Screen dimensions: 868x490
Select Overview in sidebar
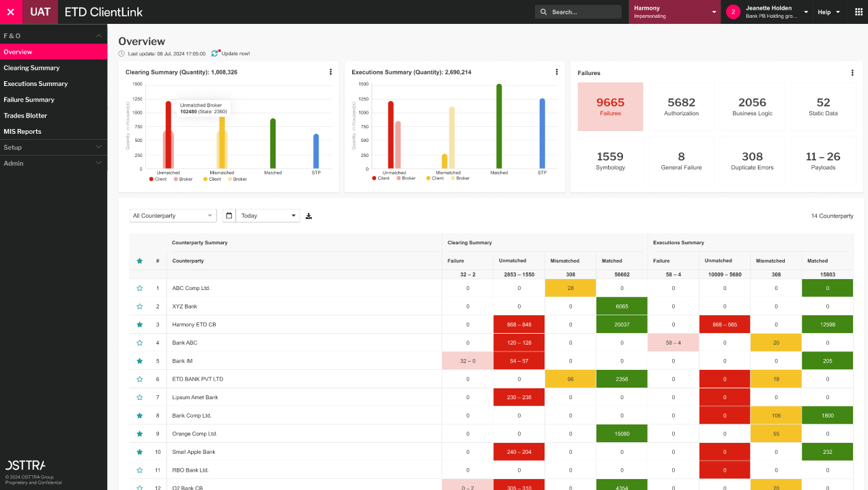tap(53, 52)
